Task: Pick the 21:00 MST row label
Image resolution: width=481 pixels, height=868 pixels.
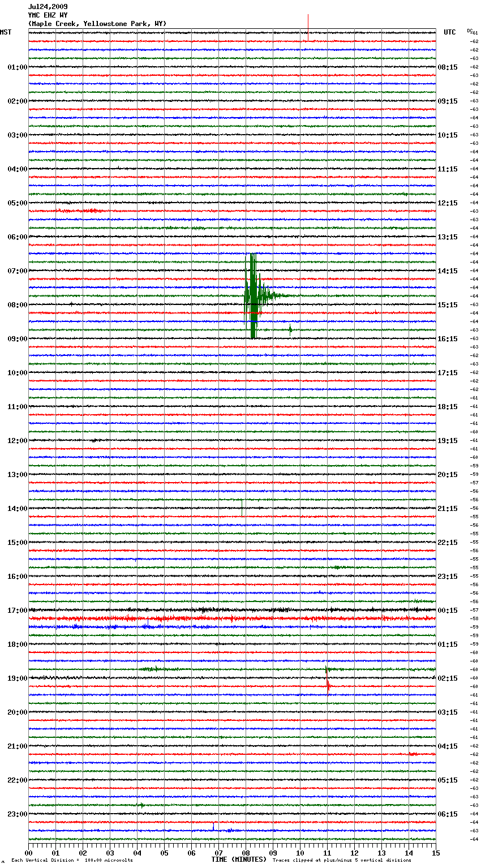Action: point(18,746)
